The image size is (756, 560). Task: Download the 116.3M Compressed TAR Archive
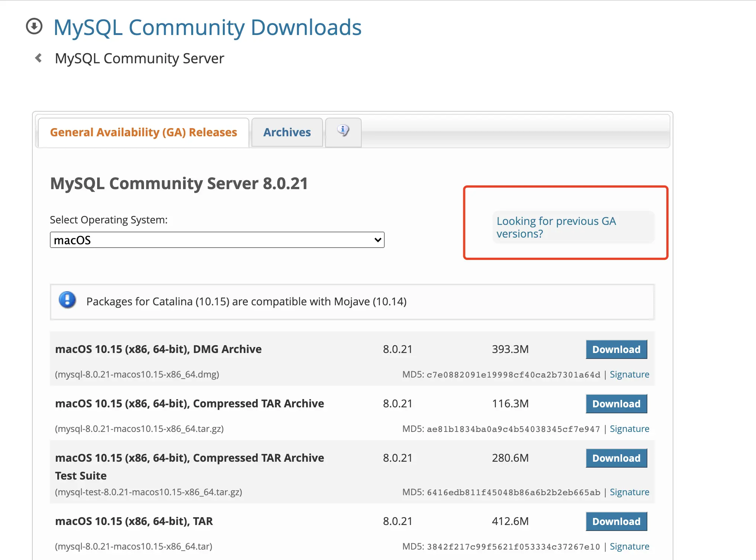tap(616, 404)
